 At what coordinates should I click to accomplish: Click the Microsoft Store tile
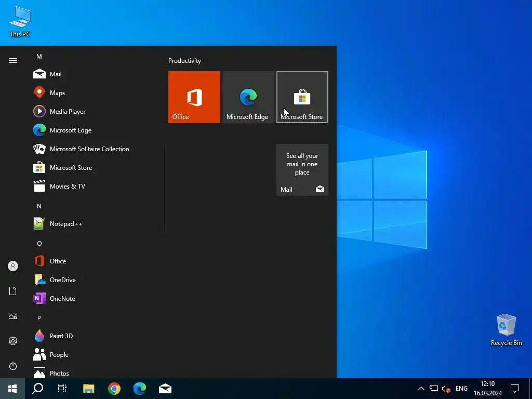pyautogui.click(x=302, y=97)
